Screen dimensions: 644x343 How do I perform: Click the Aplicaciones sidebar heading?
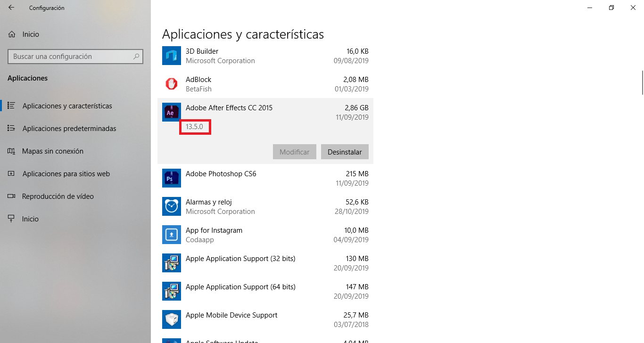(28, 78)
